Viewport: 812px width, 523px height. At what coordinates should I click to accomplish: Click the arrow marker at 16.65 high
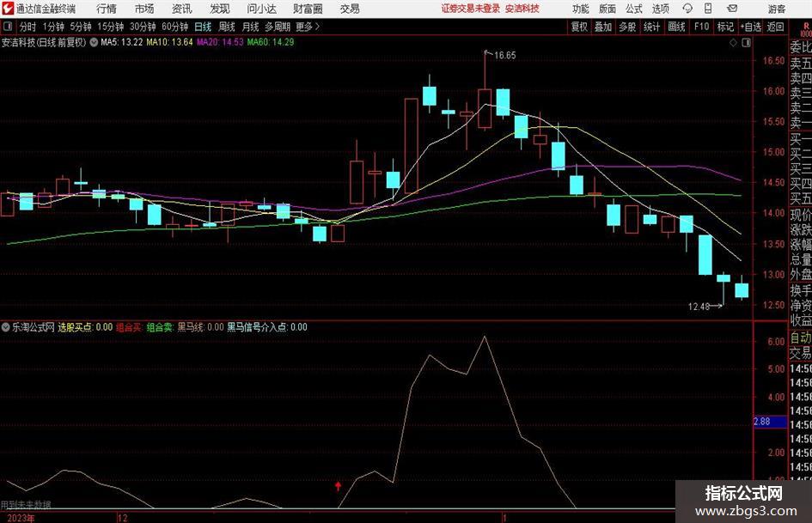[x=488, y=52]
